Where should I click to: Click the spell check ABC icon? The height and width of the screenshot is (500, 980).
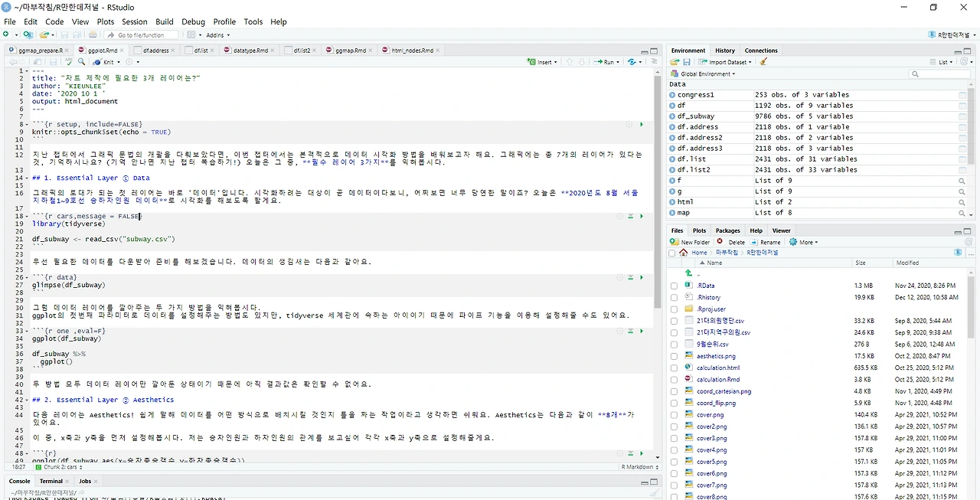(69, 61)
